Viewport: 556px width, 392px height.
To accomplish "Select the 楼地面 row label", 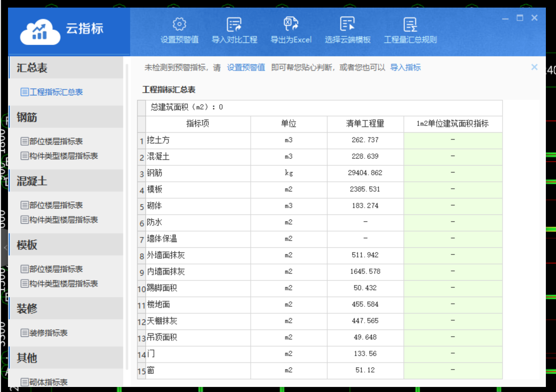I will click(158, 304).
